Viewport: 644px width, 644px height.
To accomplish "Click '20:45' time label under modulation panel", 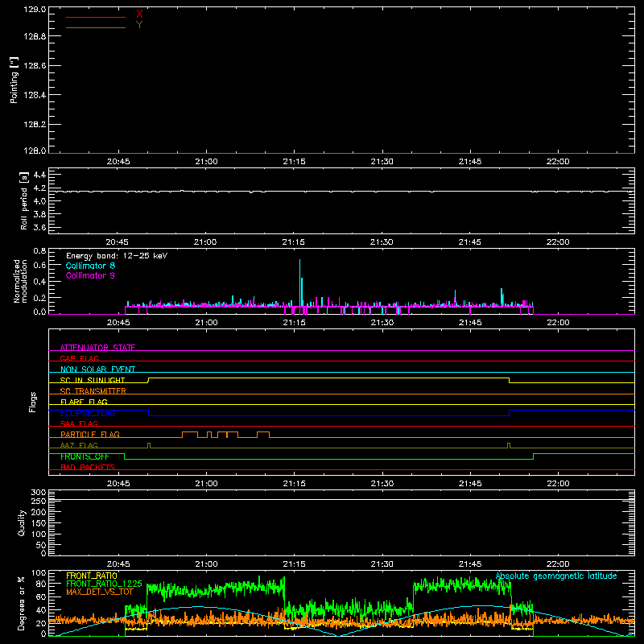I will (118, 323).
